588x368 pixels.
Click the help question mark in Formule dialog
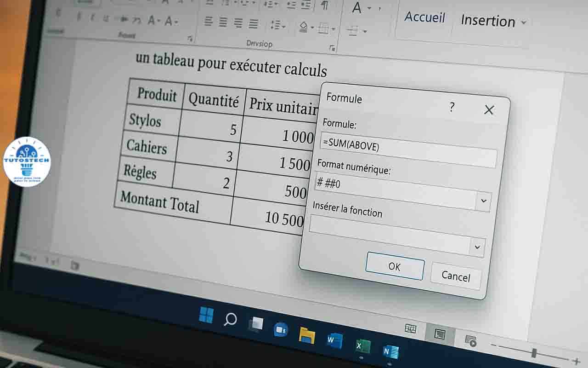(452, 107)
